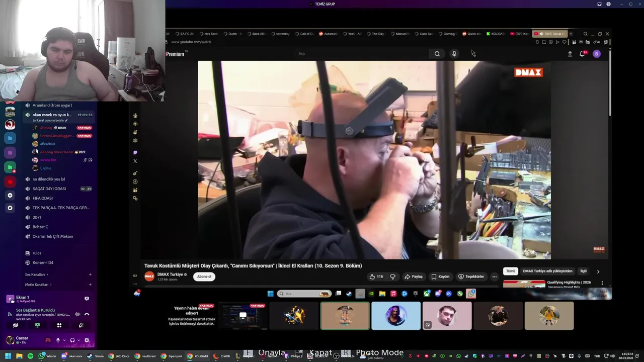Advance filter chips with right chevron

pyautogui.click(x=598, y=271)
